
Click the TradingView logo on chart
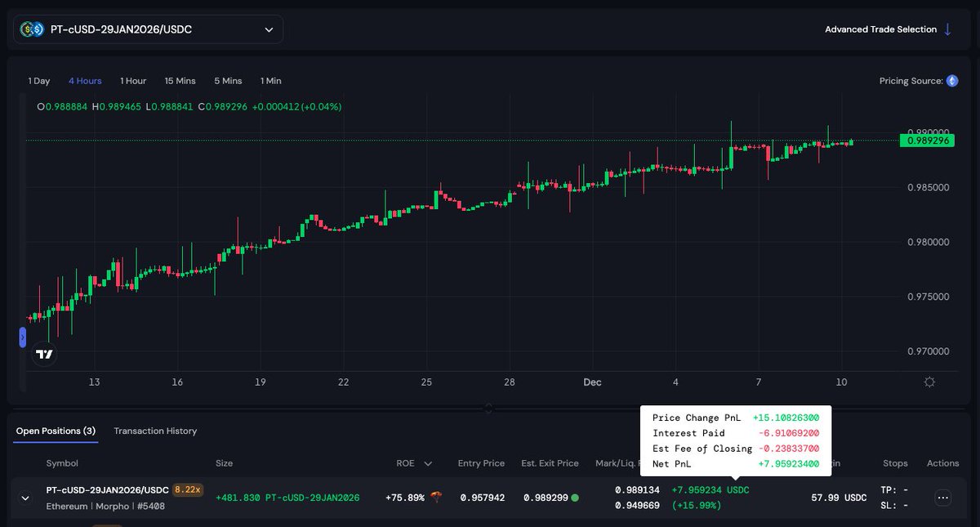[45, 354]
